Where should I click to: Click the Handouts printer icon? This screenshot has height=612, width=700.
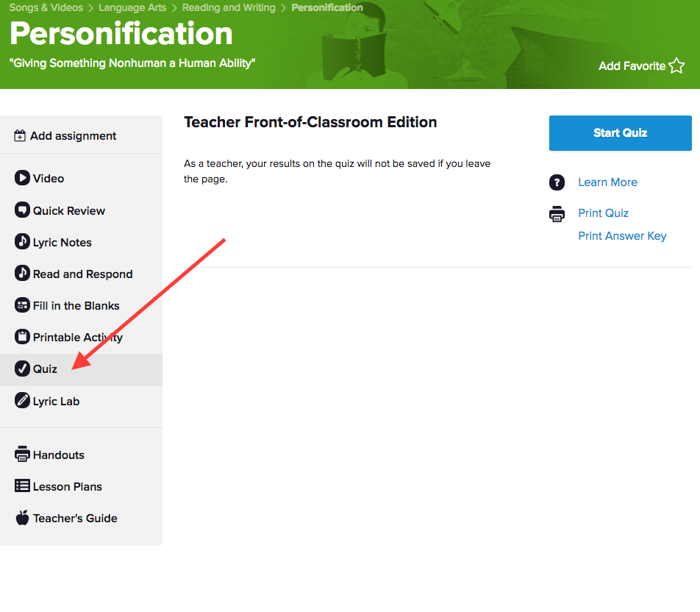coord(22,455)
